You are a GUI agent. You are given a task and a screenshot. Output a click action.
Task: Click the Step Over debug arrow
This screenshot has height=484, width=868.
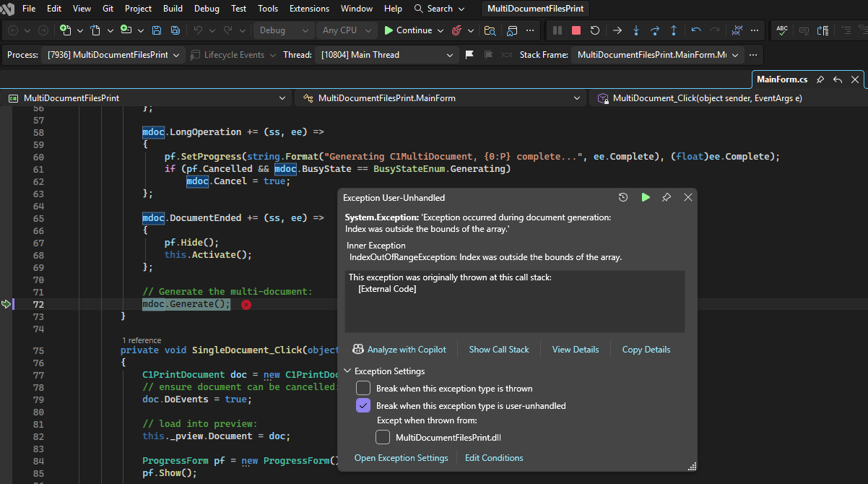click(655, 30)
